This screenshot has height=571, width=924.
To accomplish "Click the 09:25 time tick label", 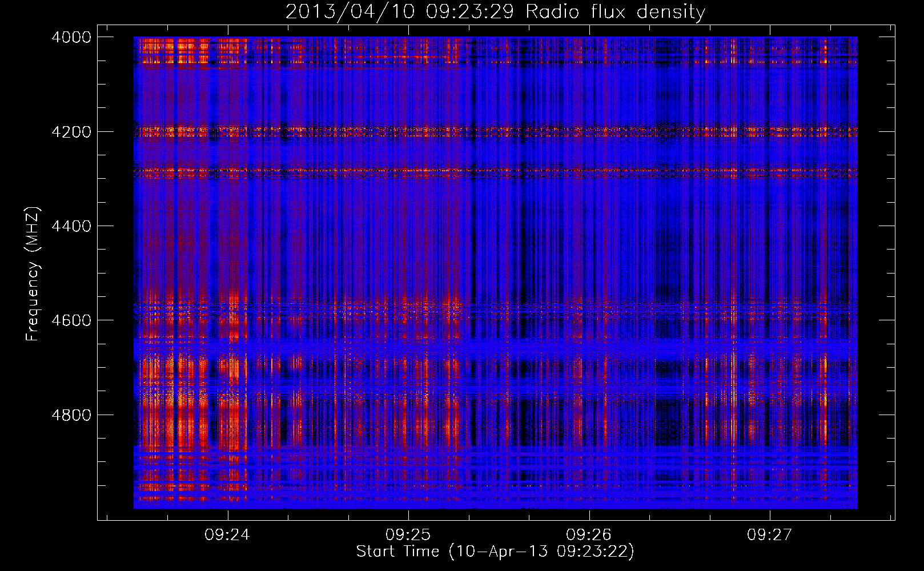I will (x=408, y=534).
